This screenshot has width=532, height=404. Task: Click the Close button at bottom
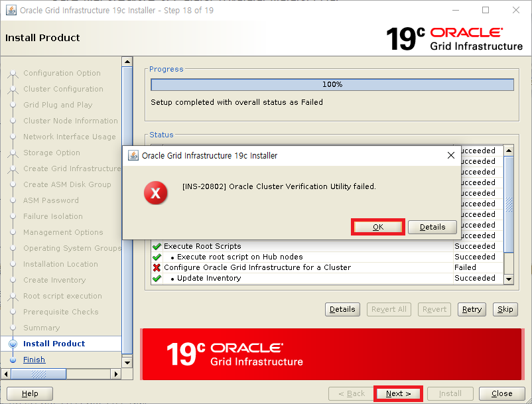click(501, 393)
